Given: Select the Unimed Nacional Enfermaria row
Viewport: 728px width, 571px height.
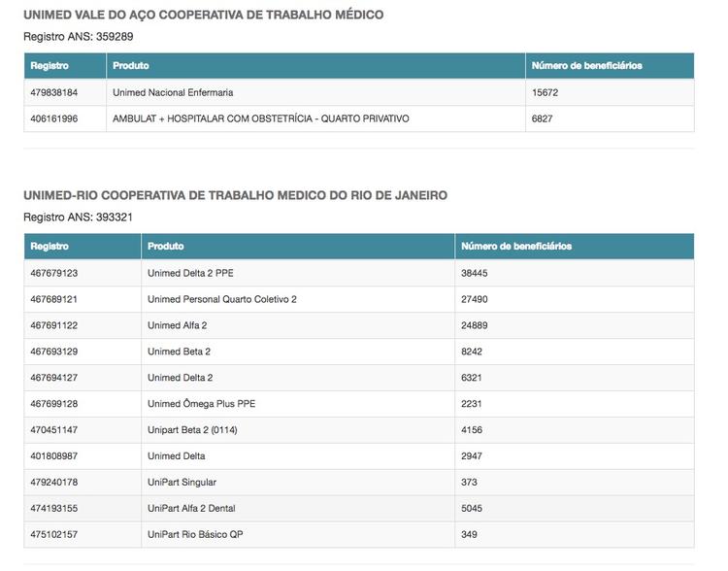Looking at the screenshot, I should (173, 92).
